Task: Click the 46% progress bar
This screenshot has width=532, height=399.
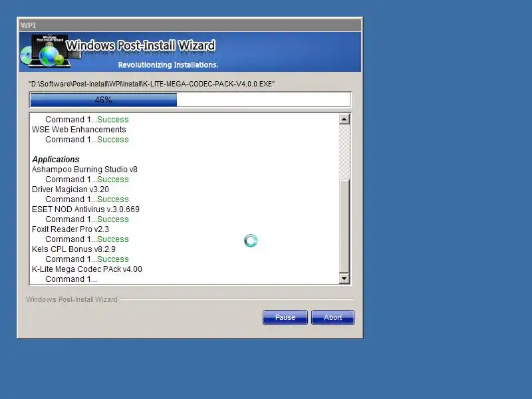Action: 190,100
